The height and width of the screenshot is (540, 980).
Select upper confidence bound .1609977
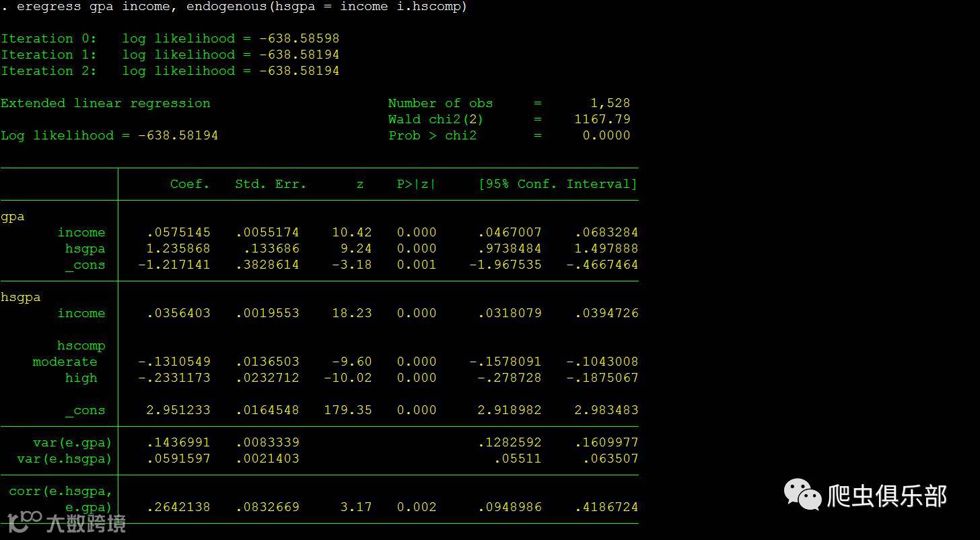pos(606,442)
